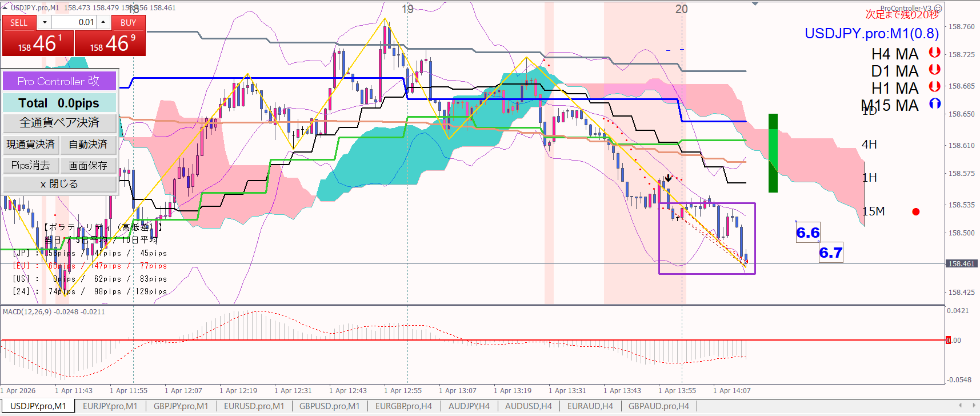The height and width of the screenshot is (416, 980).
Task: Switch to the EURJPY.pro,M1 chart tab
Action: tap(110, 406)
